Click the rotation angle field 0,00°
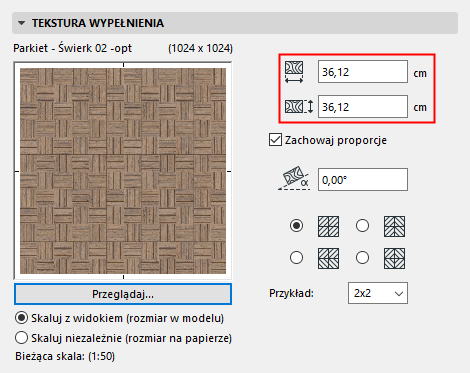 coord(363,180)
